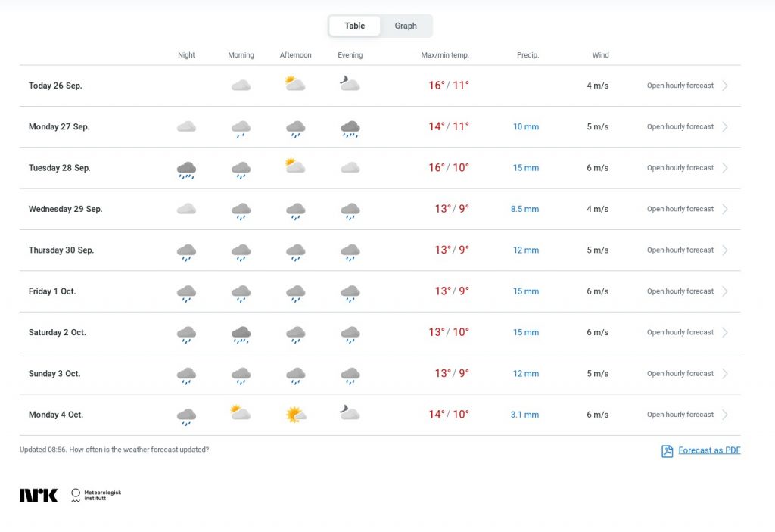
Task: Click Monday 27 Sep. evening heavy rain icon
Action: (350, 129)
